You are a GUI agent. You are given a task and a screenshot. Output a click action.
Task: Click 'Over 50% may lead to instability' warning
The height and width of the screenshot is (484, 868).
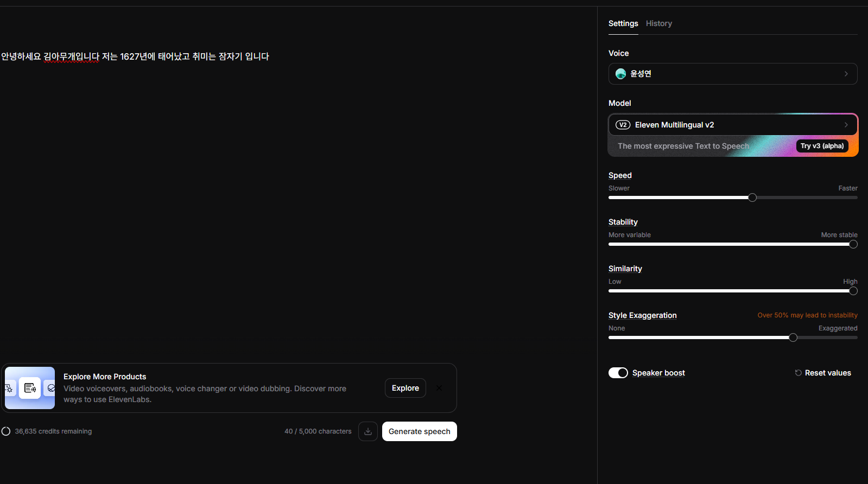tap(808, 315)
